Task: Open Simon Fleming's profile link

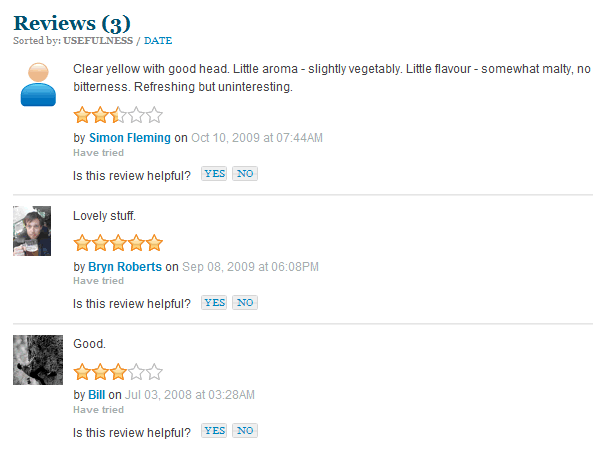Action: point(130,138)
